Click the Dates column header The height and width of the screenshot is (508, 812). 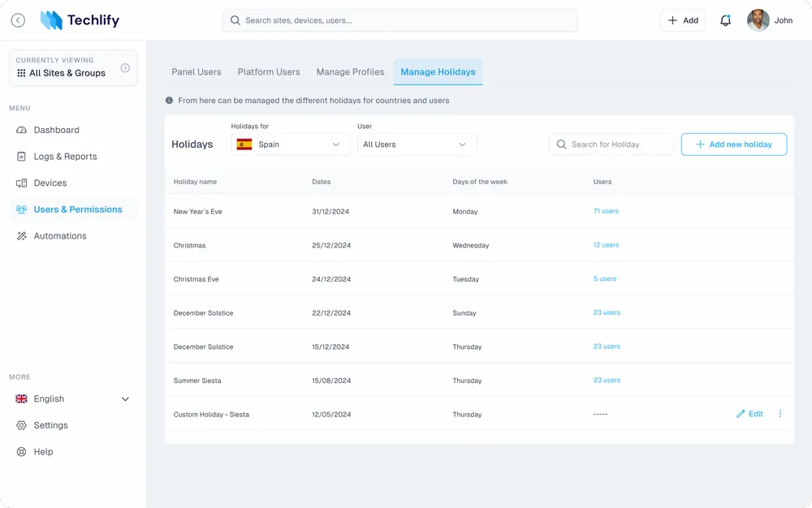(321, 182)
